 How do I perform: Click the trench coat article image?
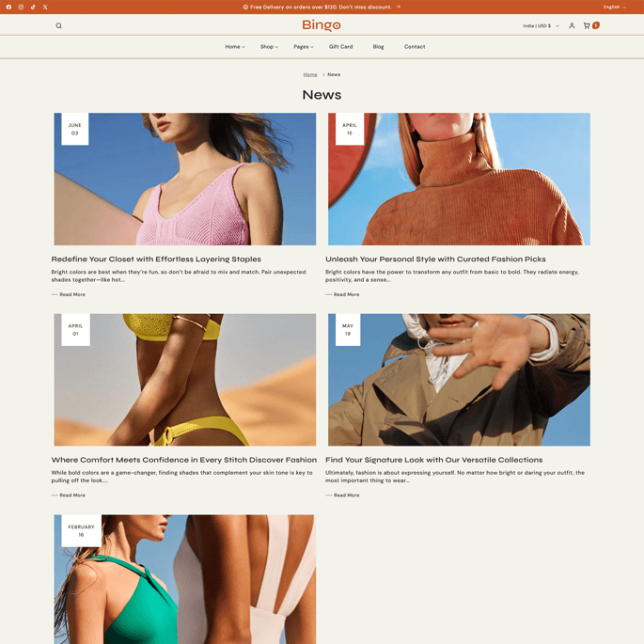tap(459, 380)
